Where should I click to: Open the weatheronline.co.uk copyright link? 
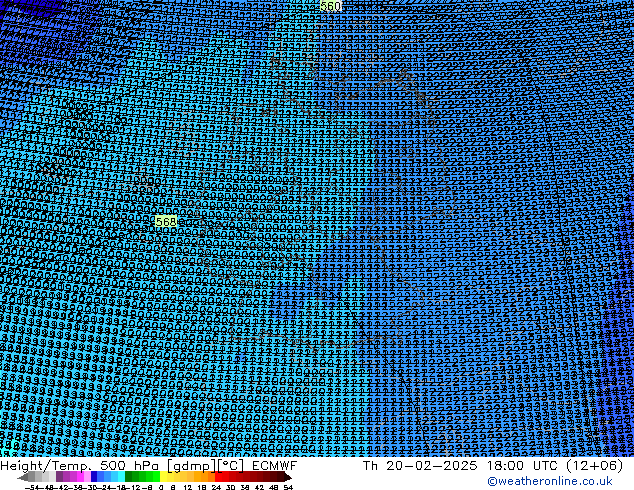coord(550,481)
